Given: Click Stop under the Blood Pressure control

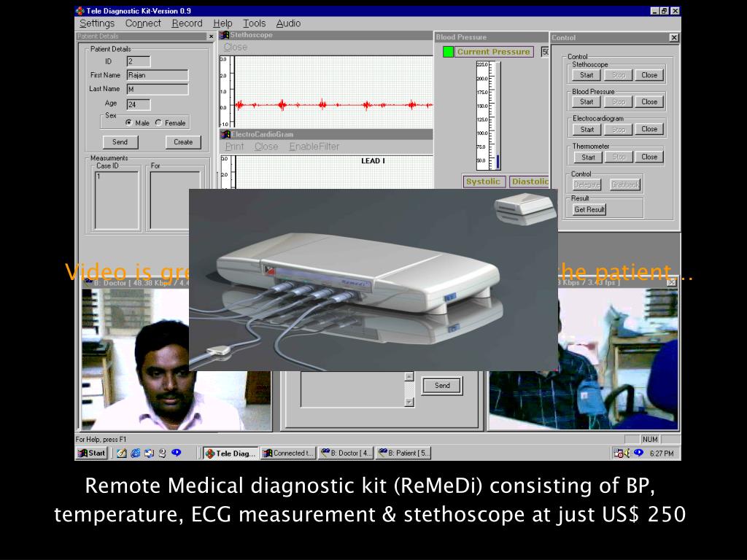Looking at the screenshot, I should tap(619, 102).
